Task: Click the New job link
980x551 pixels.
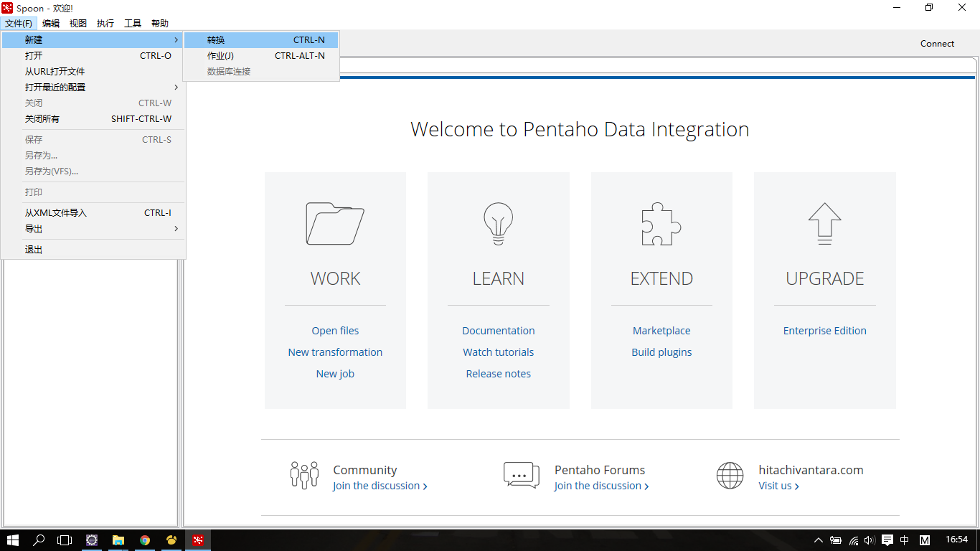Action: click(335, 374)
